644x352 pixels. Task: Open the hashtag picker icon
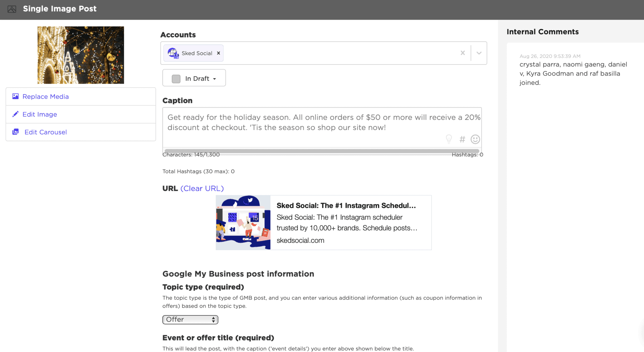tap(462, 139)
